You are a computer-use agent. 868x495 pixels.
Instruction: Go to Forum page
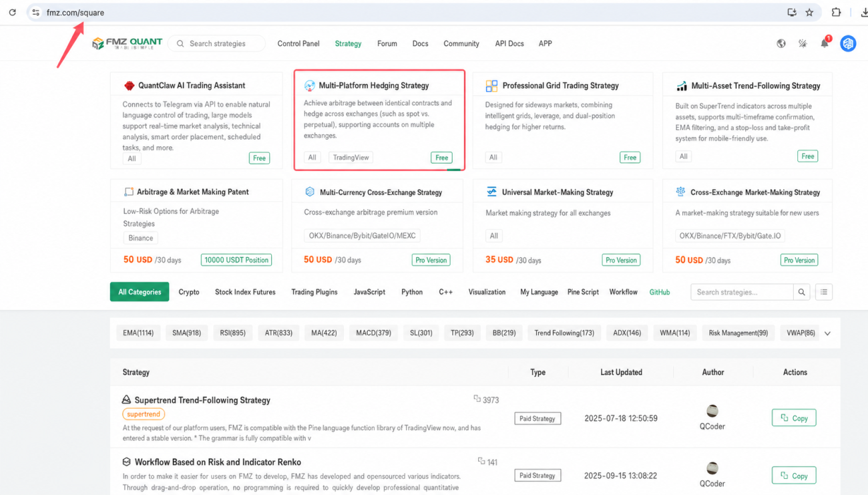coord(387,43)
